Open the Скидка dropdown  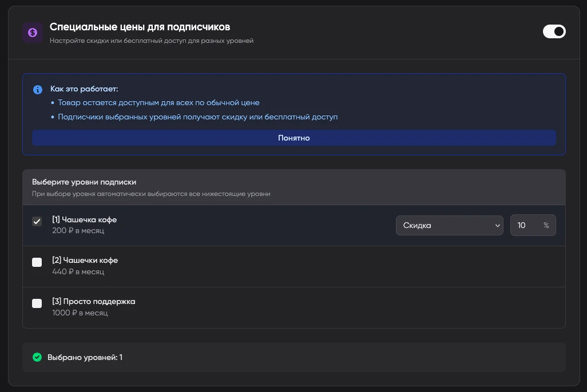pyautogui.click(x=449, y=225)
